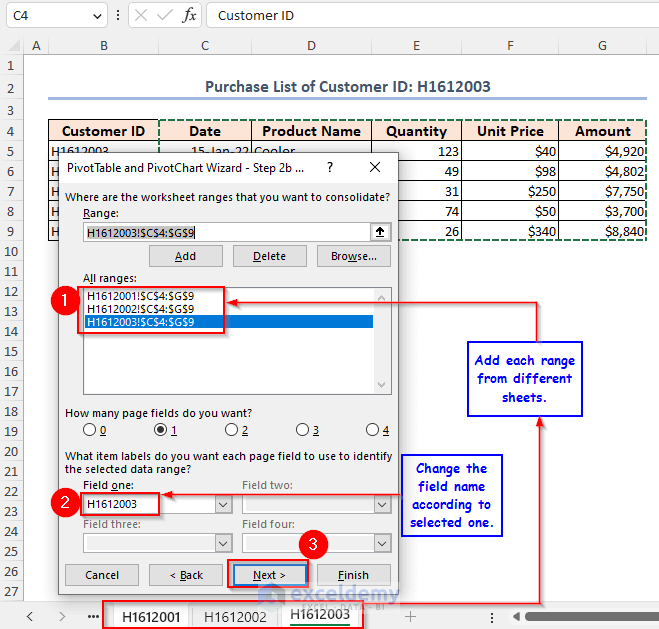Viewport: 659px width, 629px height.
Task: Select 0 page fields option
Action: pyautogui.click(x=89, y=430)
